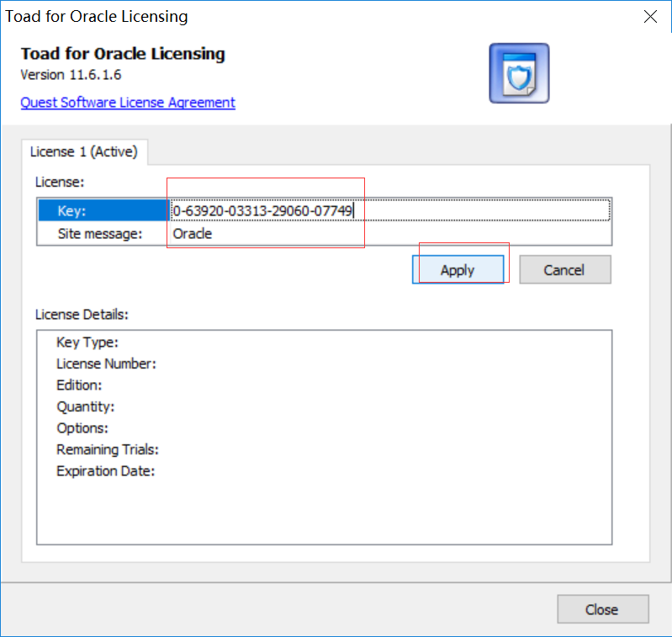Open the Quest Software License Agreement link
This screenshot has width=672, height=637.
coord(128,103)
